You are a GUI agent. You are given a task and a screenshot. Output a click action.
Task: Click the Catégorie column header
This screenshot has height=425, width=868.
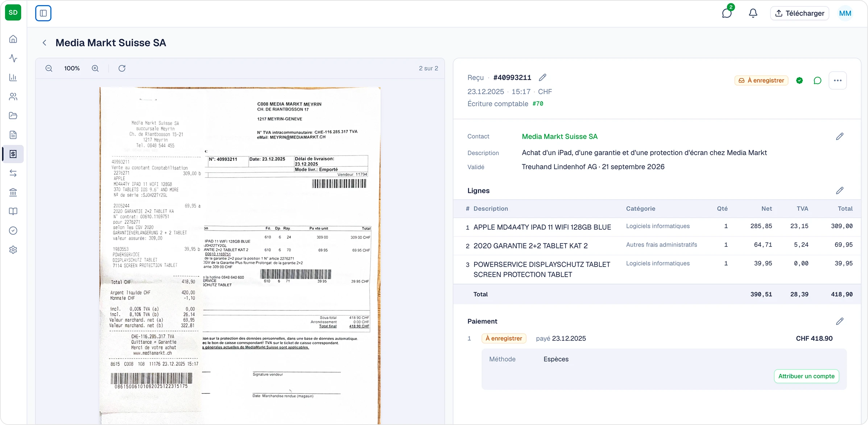[641, 209]
